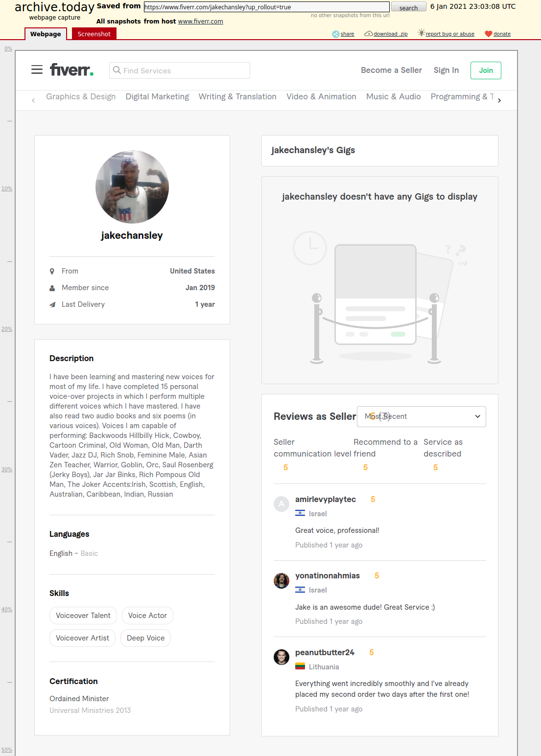Click the archive share icon
Screen dimensions: 541x756
(x=335, y=34)
